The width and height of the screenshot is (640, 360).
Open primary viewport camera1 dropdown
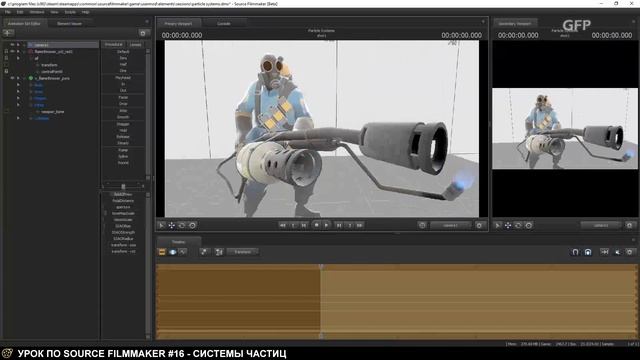pyautogui.click(x=450, y=225)
